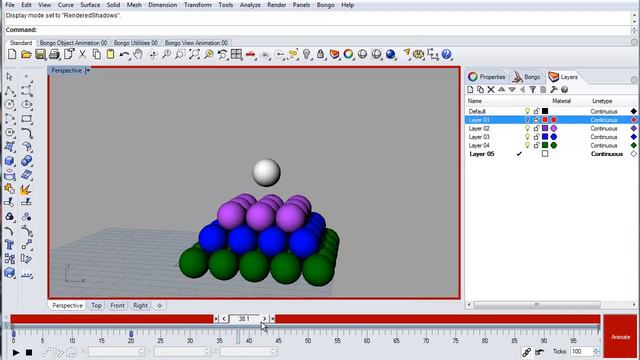This screenshot has width=640, height=360.
Task: Select the arrow pointer tool in left toolbar
Action: pyautogui.click(x=9, y=77)
